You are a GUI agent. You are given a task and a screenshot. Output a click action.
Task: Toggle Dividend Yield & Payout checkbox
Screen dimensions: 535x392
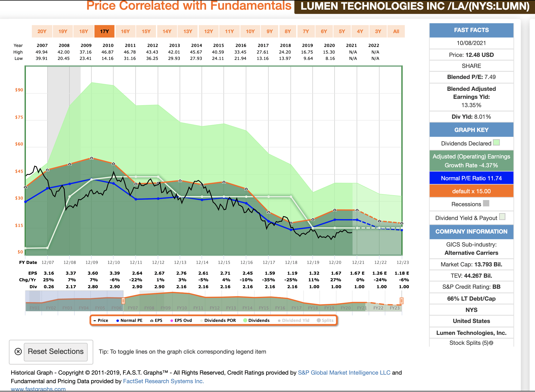[502, 217]
